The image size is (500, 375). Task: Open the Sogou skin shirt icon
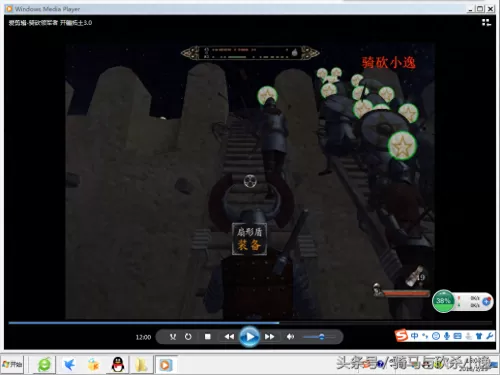[x=479, y=336]
